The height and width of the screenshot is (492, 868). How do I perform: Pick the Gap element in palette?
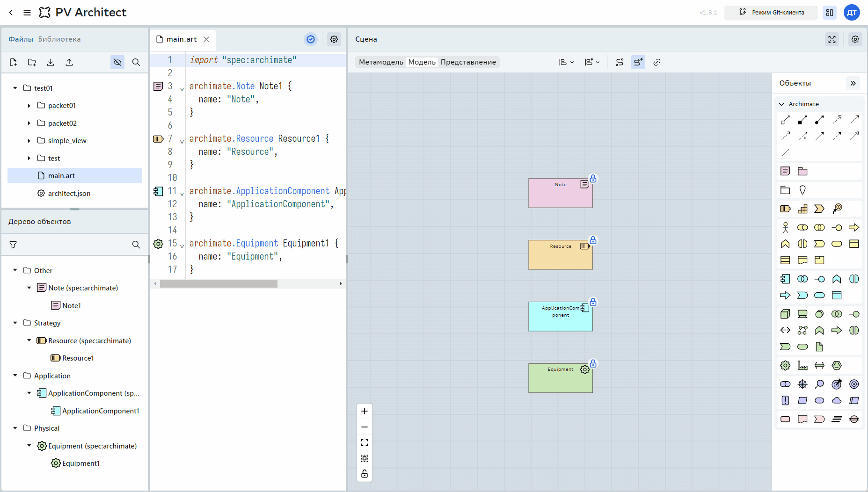pyautogui.click(x=854, y=419)
